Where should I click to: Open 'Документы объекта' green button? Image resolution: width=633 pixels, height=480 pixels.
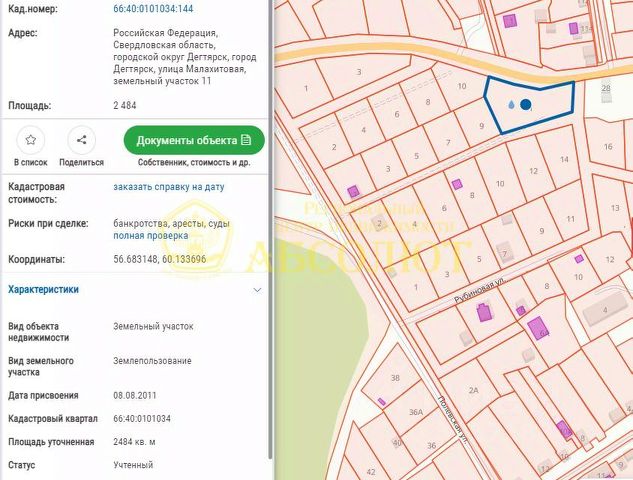click(194, 140)
